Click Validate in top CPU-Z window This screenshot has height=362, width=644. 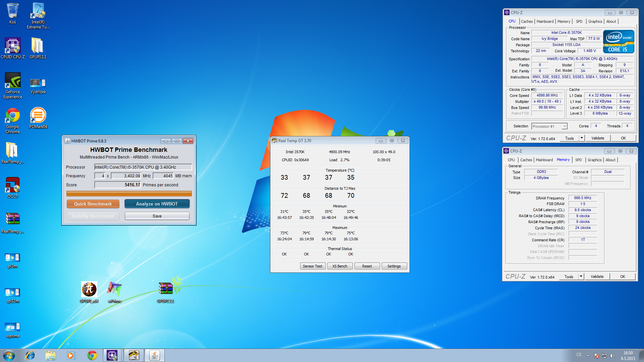pos(598,138)
